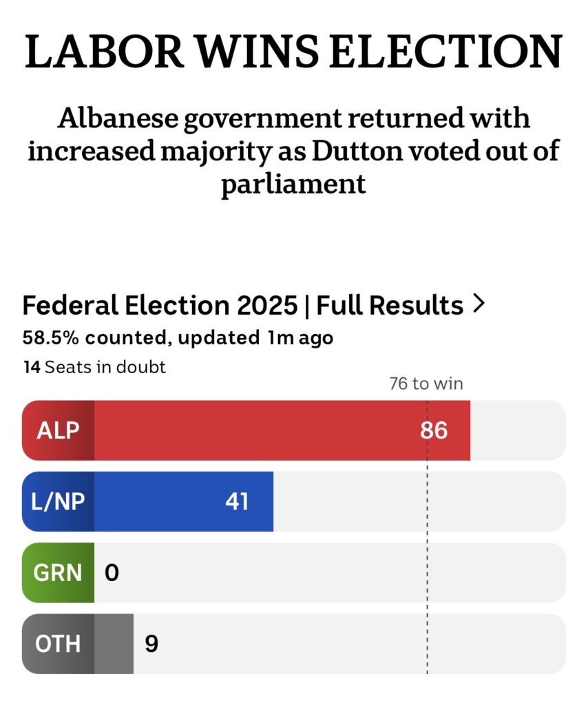Click the OTH 9 seats grey bar
Screen dimensions: 588x705
(114, 644)
